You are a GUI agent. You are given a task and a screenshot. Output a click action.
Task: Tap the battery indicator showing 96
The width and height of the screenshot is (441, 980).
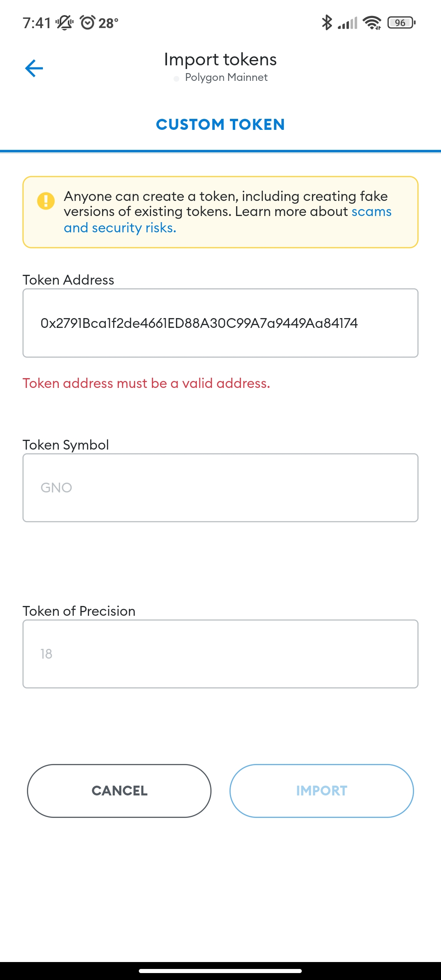tap(400, 22)
